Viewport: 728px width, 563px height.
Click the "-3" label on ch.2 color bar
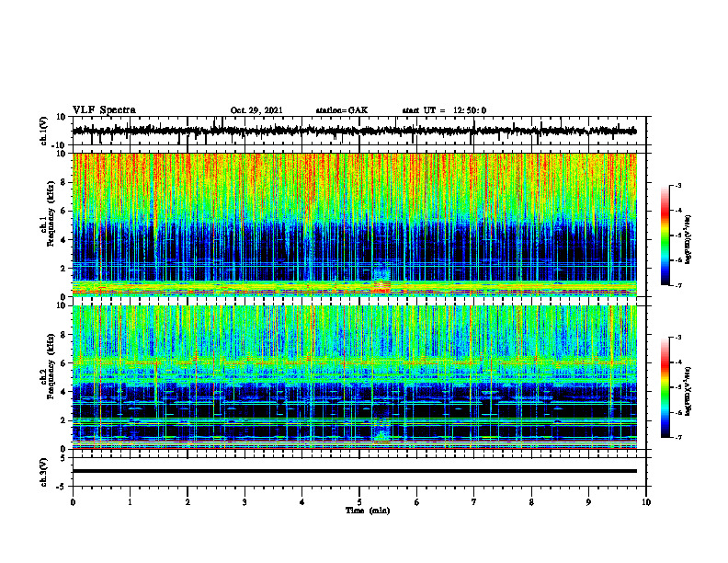[677, 338]
